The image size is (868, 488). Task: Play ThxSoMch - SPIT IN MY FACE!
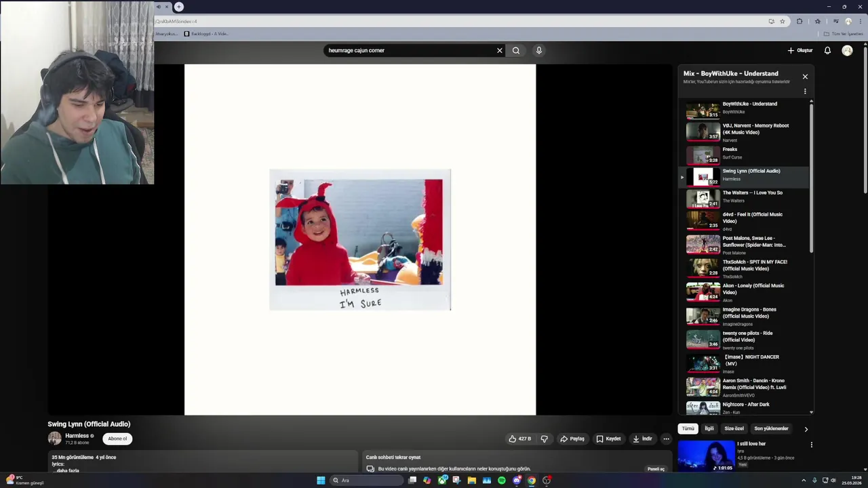click(744, 268)
